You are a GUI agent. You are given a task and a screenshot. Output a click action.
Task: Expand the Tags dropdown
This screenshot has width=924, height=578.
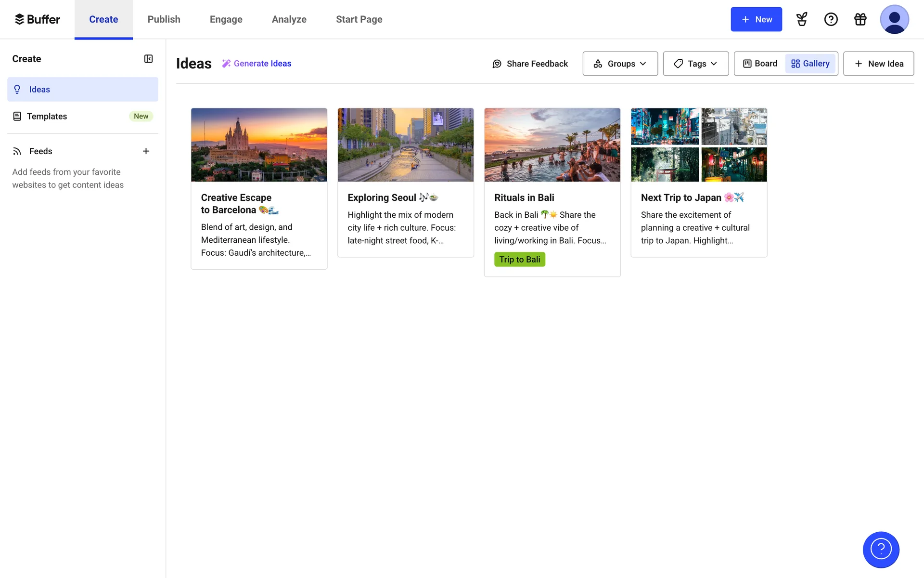click(x=695, y=64)
